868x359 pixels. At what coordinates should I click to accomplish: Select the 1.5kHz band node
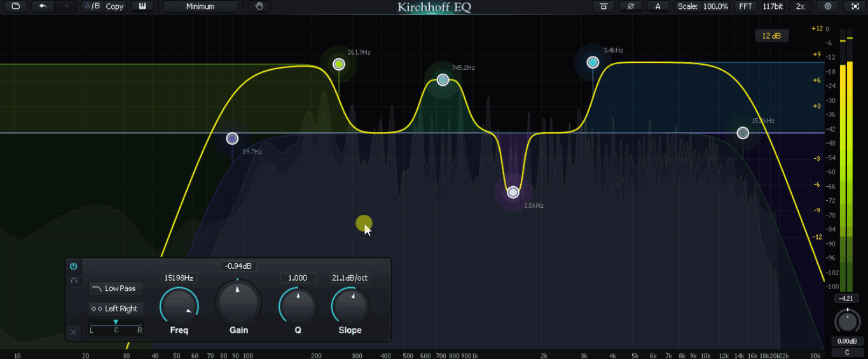click(513, 193)
